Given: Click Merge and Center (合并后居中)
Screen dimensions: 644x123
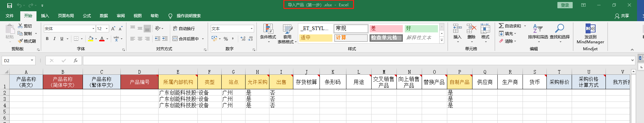Looking at the screenshot, I should point(186,39).
